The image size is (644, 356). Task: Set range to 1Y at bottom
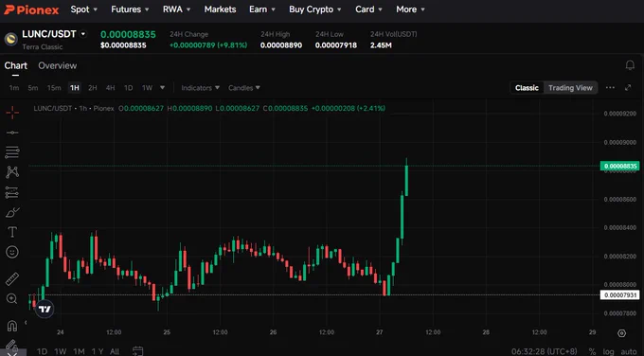point(98,351)
